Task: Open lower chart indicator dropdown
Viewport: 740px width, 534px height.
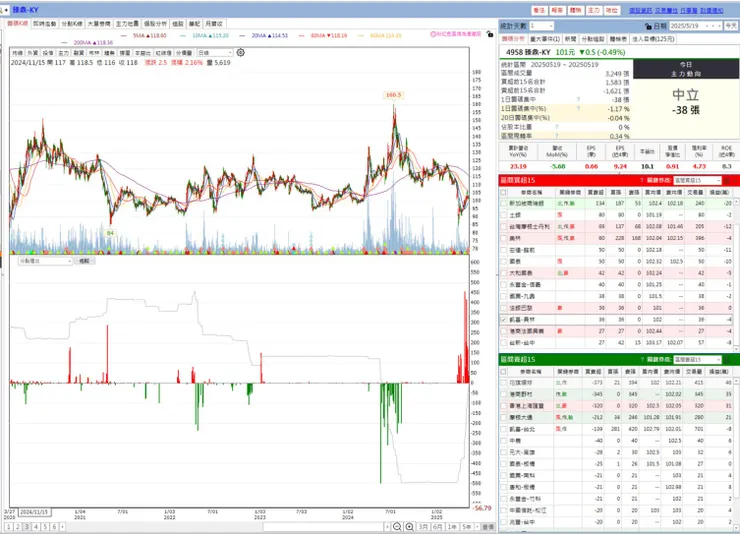Action: (45, 261)
